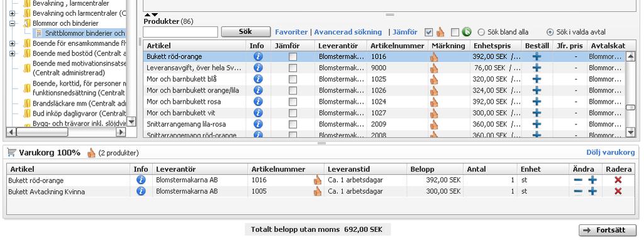Tick compare checkbox for Leveransavgift
The width and height of the screenshot is (644, 240).
[292, 68]
